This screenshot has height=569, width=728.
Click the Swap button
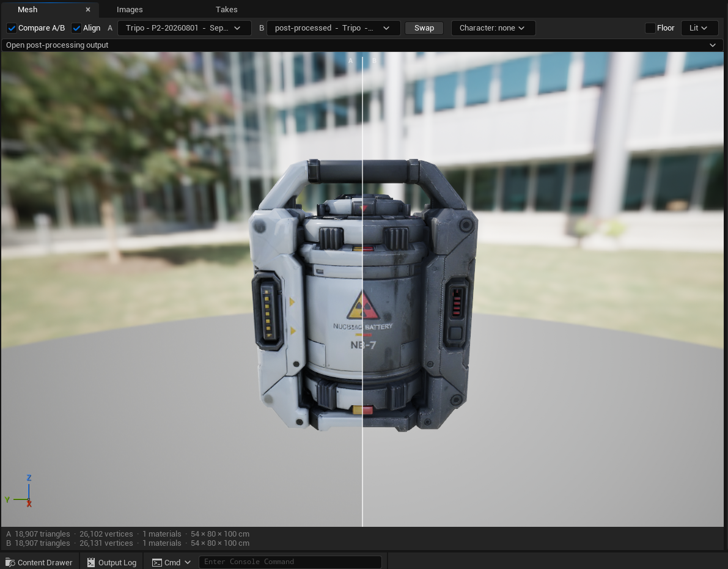[x=424, y=28]
